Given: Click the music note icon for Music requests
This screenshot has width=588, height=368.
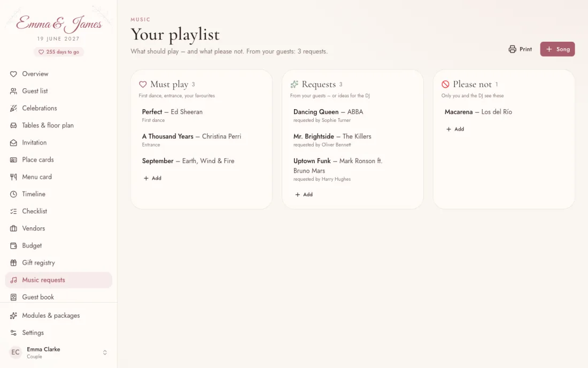Looking at the screenshot, I should (13, 280).
